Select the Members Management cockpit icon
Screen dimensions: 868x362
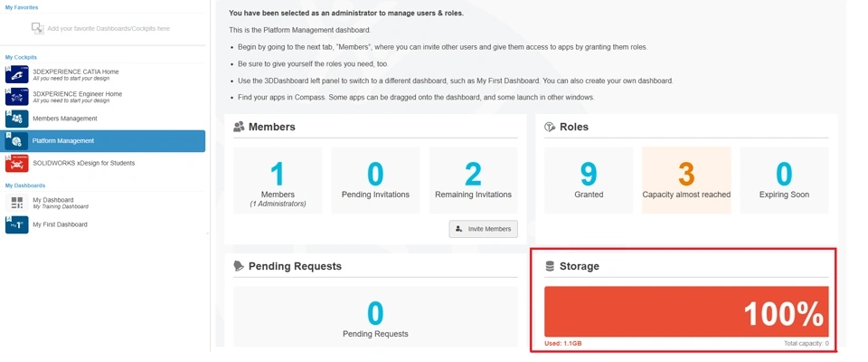pyautogui.click(x=16, y=119)
